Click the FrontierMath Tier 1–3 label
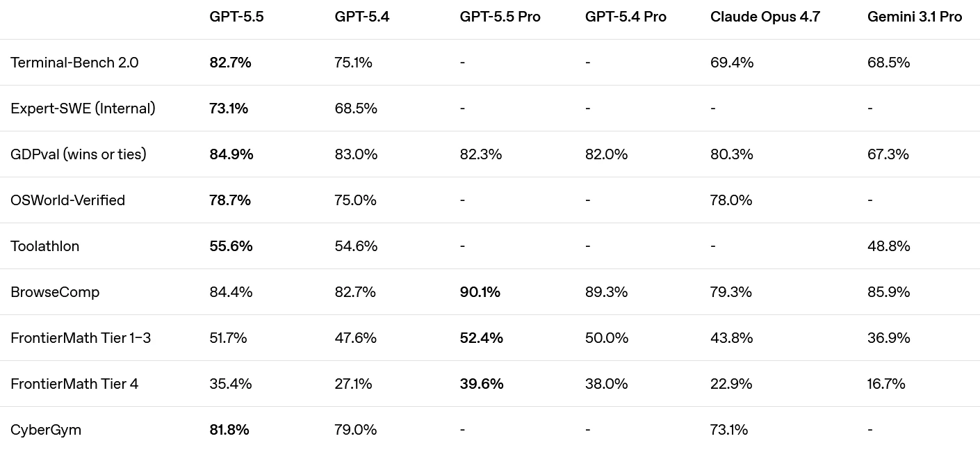Image resolution: width=980 pixels, height=450 pixels. point(81,338)
